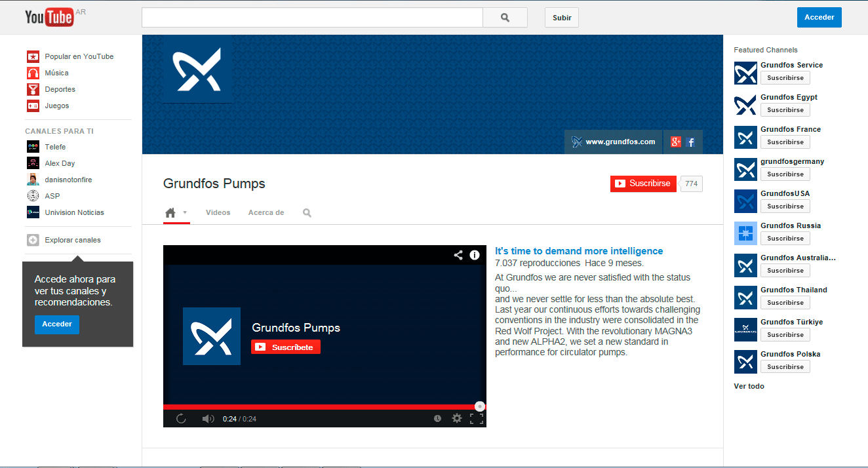Screen dimensions: 868x468
Task: Subscribe to Grundfos Türkiye
Action: 785,335
